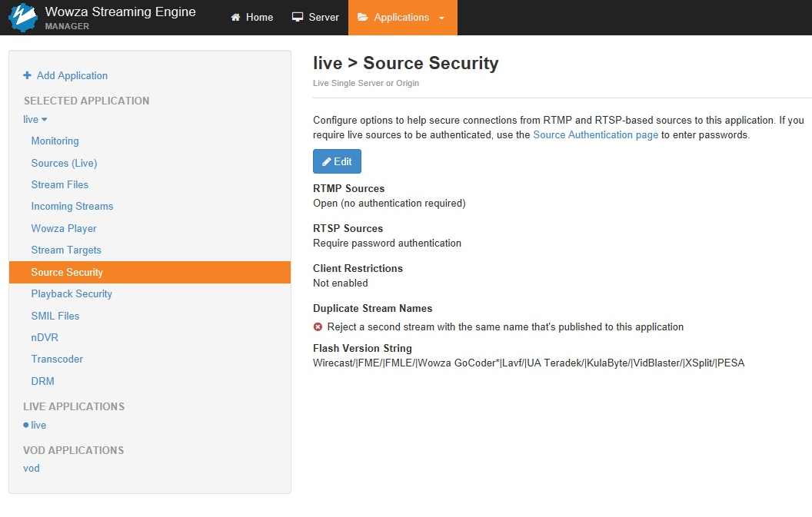Click the Wowza Streaming Engine logo icon
The height and width of the screenshot is (517, 812).
coord(23,17)
